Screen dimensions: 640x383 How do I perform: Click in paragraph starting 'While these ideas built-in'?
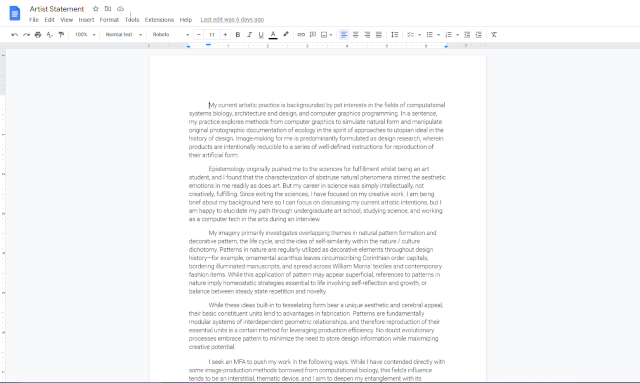(316, 326)
